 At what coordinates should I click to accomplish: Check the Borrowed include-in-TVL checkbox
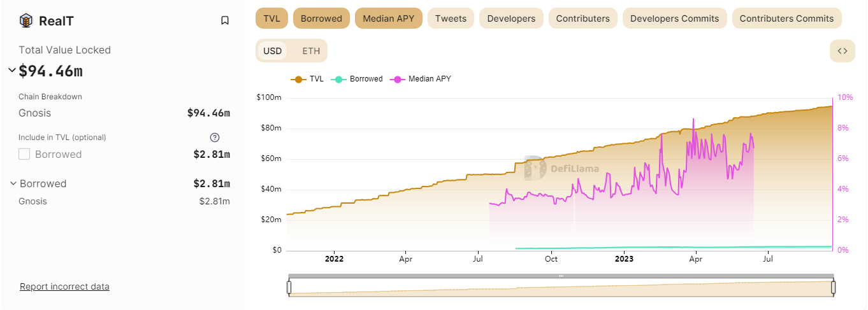24,154
